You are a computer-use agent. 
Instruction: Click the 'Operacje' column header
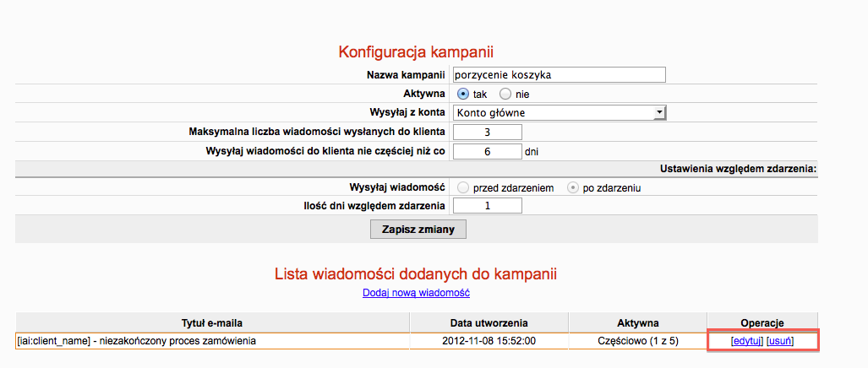click(762, 322)
